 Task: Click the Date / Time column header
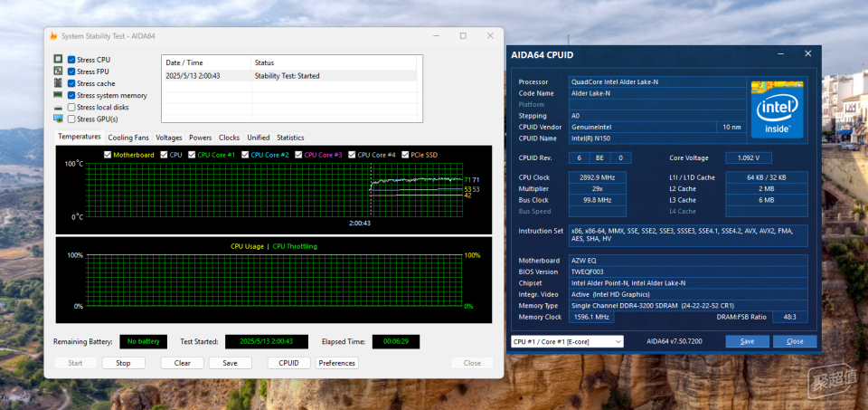pyautogui.click(x=206, y=62)
